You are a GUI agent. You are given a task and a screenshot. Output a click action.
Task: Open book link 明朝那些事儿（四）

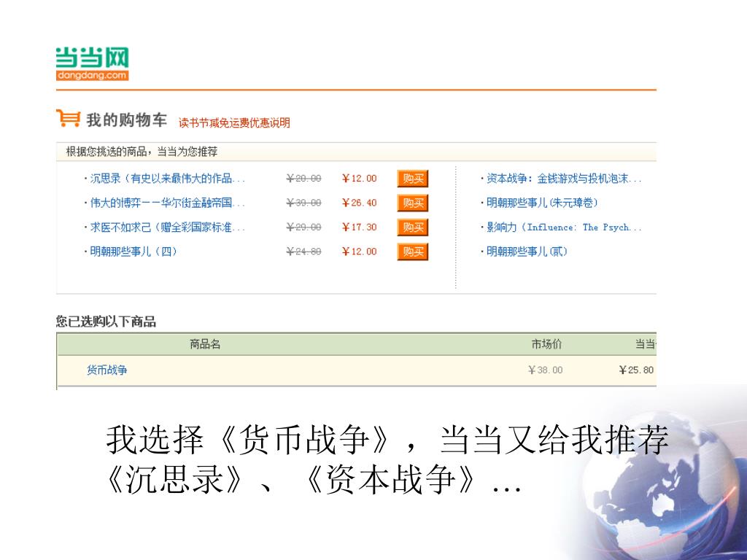pyautogui.click(x=133, y=252)
